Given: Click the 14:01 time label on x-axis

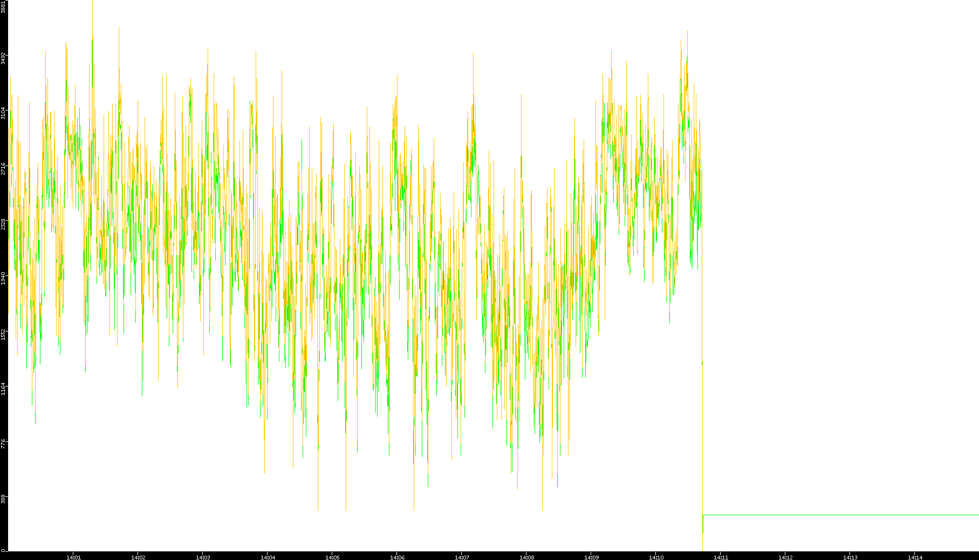Looking at the screenshot, I should 73,557.
